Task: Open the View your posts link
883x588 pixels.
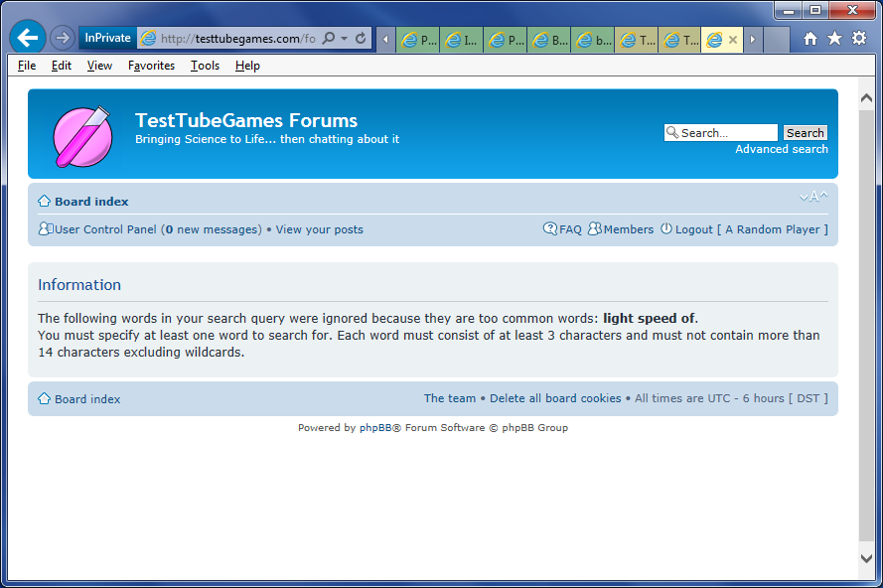Action: pyautogui.click(x=319, y=229)
